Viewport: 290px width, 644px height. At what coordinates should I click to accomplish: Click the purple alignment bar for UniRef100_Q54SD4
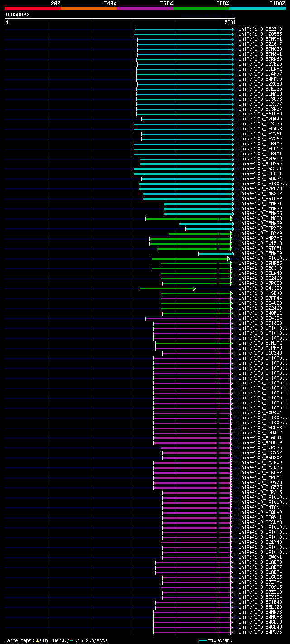(x=188, y=318)
